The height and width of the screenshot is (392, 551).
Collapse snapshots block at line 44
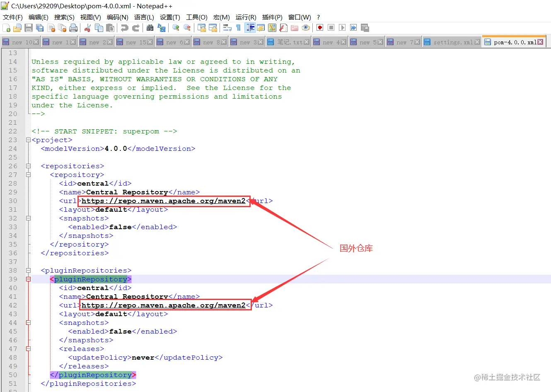[x=28, y=323]
